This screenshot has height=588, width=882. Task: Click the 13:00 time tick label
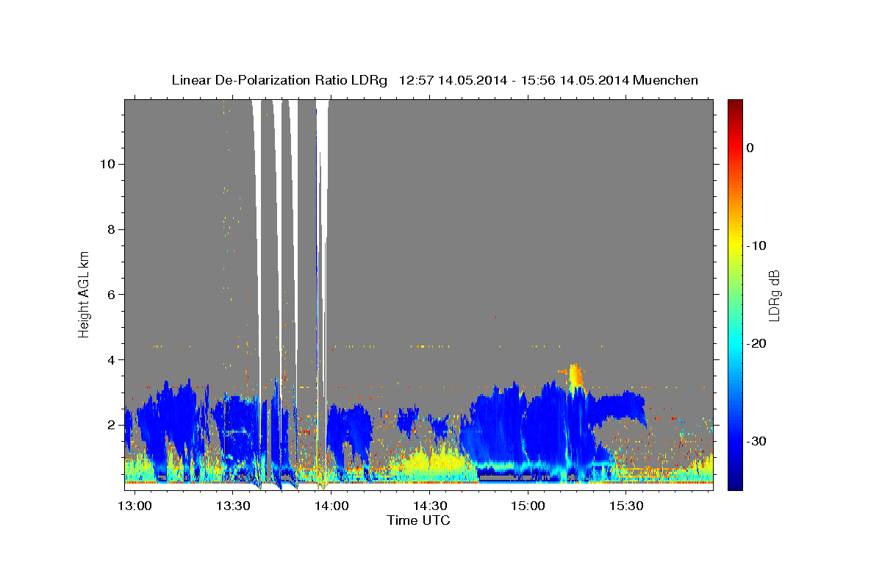[x=135, y=506]
